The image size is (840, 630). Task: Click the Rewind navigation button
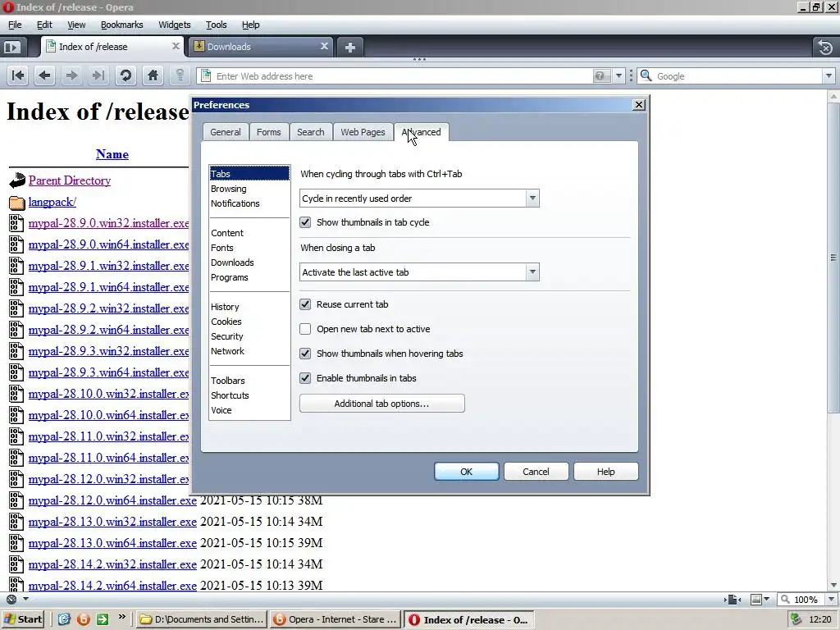coord(18,75)
